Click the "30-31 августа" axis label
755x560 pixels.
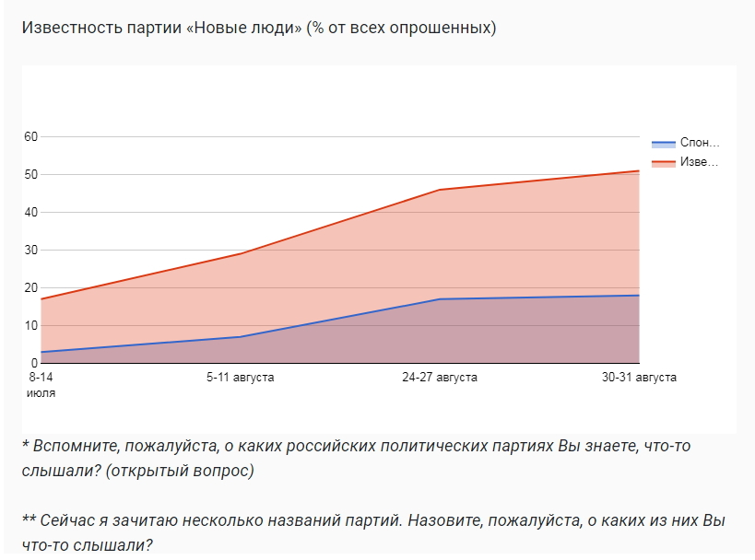click(x=639, y=378)
